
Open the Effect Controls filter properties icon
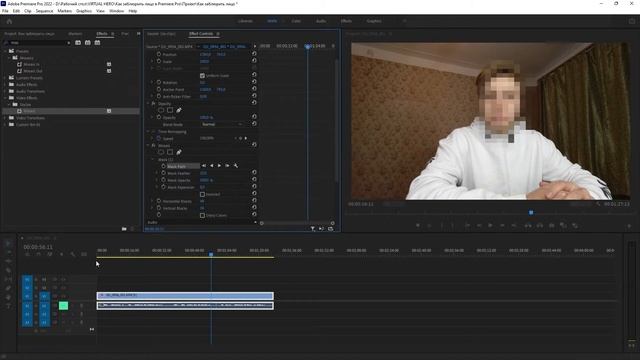tap(313, 229)
